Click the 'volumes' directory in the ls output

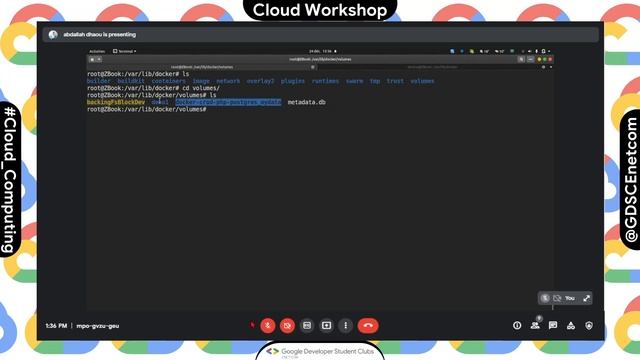(422, 81)
